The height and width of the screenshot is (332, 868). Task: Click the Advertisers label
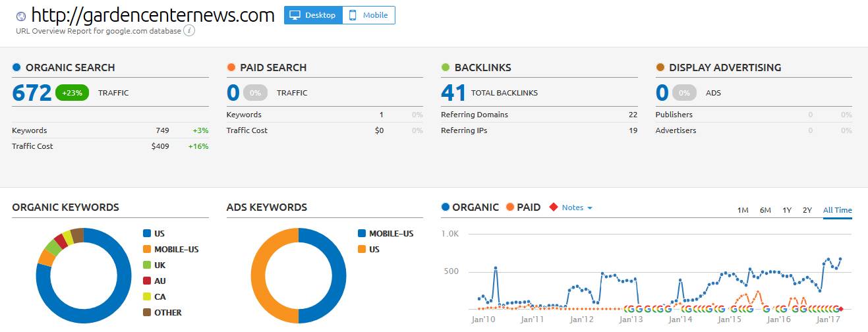point(676,130)
